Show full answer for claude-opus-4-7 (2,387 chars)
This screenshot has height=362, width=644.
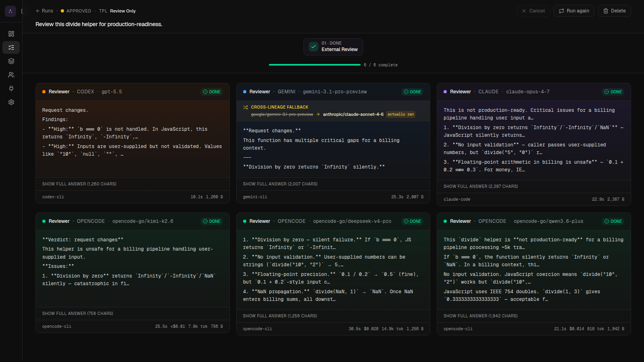coord(481,186)
